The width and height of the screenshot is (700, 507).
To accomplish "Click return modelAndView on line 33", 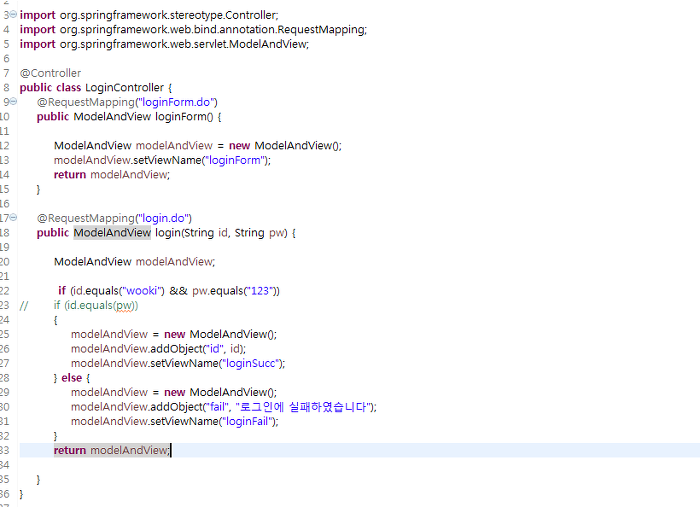I will tap(112, 450).
